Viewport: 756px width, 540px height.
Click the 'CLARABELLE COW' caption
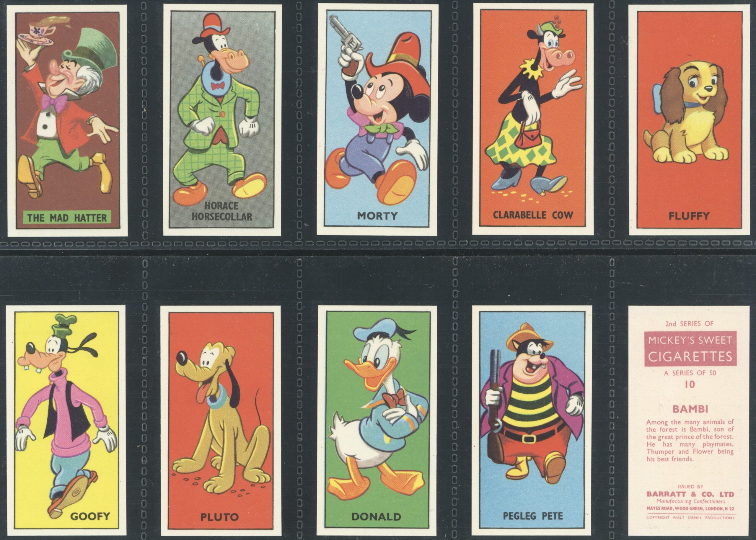click(532, 215)
